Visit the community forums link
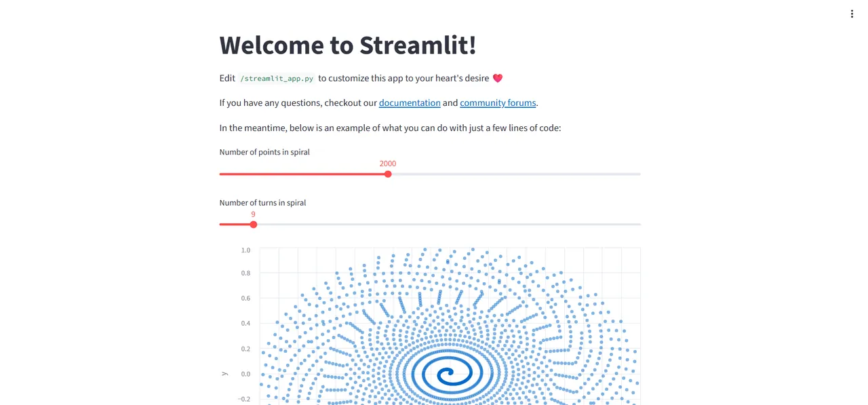Screen dimensions: 868x405 [498, 103]
